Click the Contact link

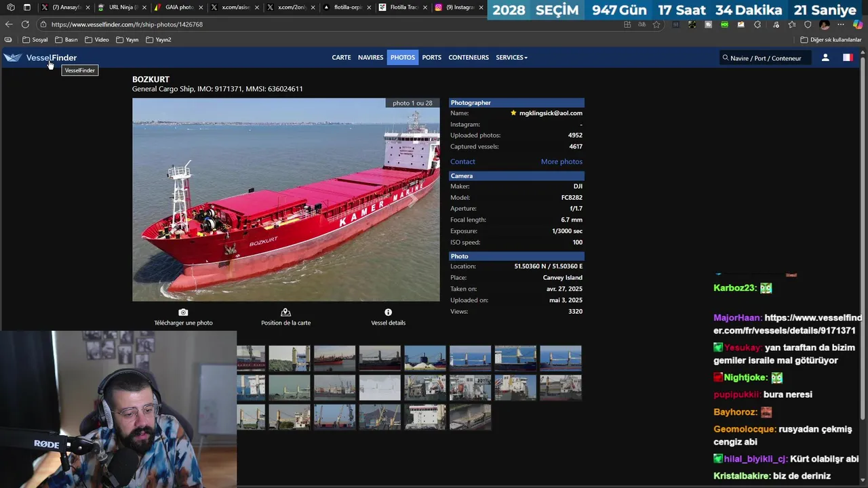pyautogui.click(x=462, y=161)
